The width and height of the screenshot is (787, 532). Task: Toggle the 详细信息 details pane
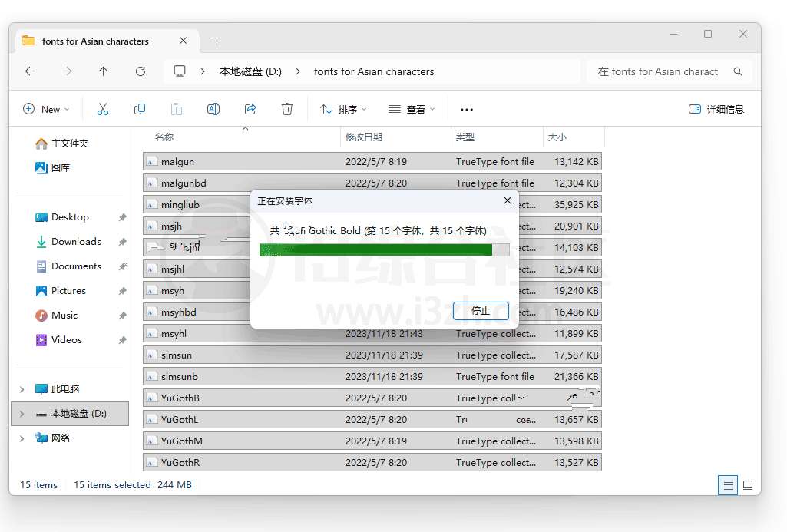coord(716,109)
